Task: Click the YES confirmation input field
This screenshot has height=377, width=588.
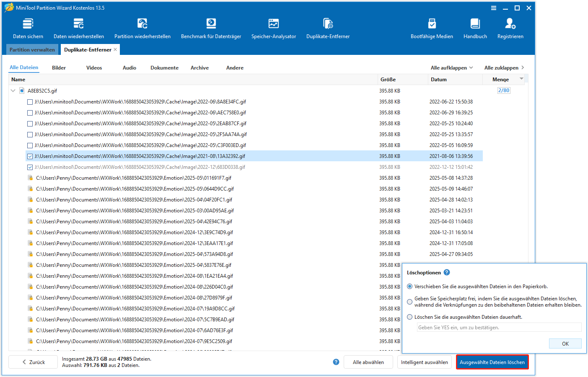Action: (x=498, y=327)
